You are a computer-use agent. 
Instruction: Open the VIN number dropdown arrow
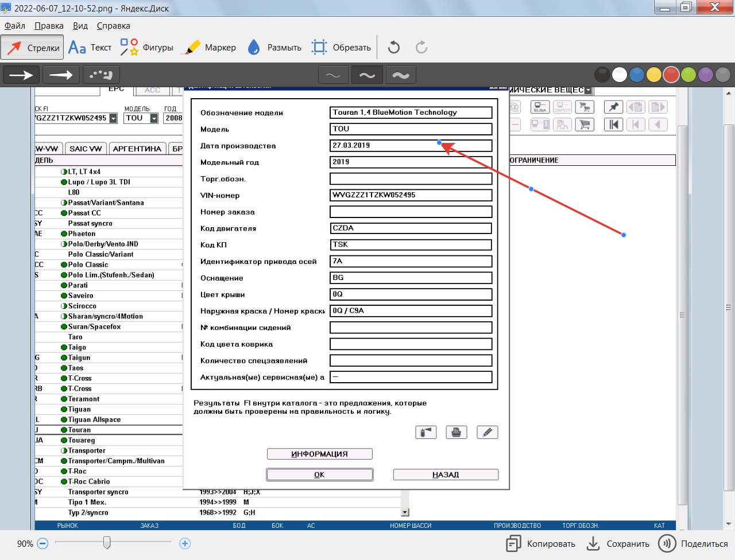[x=113, y=118]
